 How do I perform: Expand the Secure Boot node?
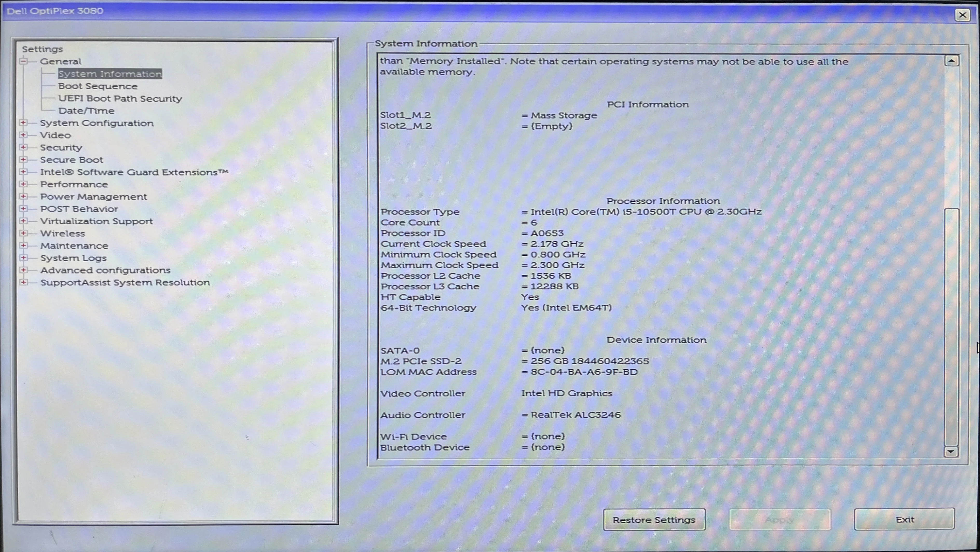[x=24, y=159]
